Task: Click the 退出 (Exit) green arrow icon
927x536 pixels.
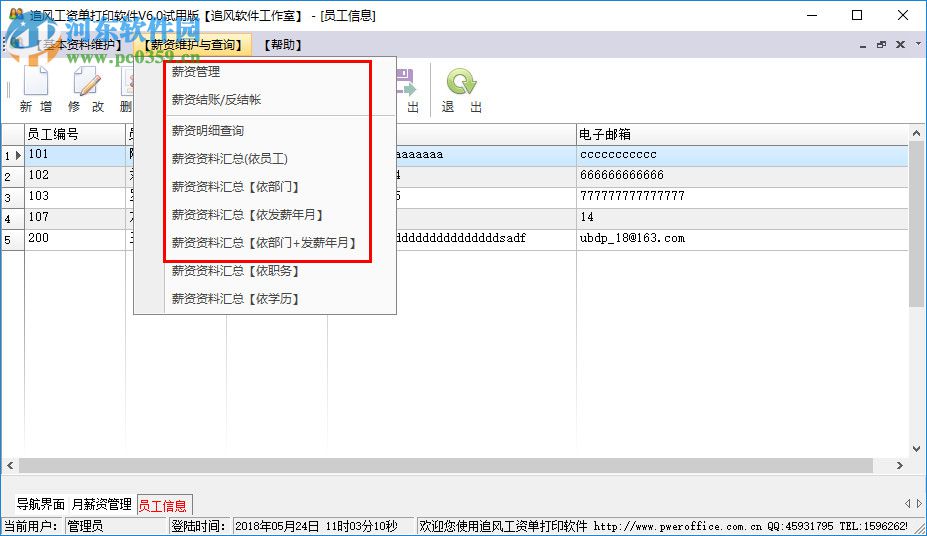Action: coord(461,82)
